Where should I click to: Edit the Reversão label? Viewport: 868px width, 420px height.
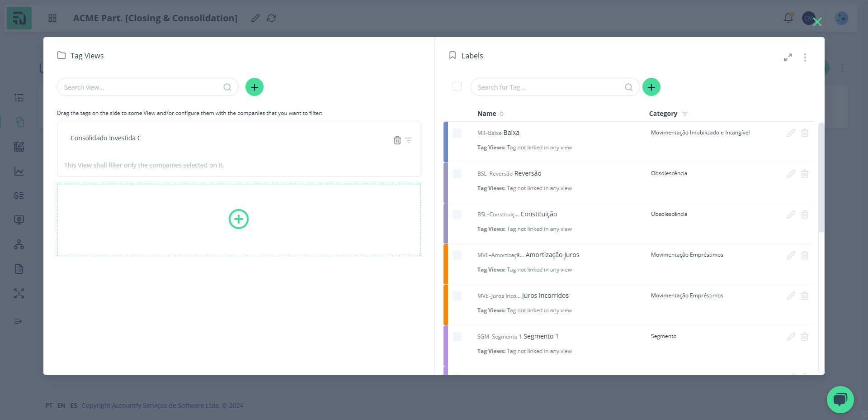[791, 174]
